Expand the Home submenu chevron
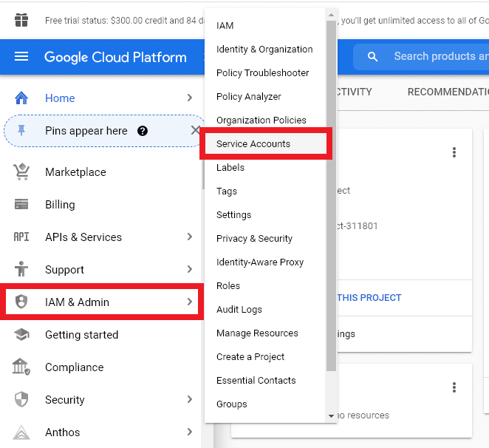Image resolution: width=489 pixels, height=448 pixels. coord(190,98)
